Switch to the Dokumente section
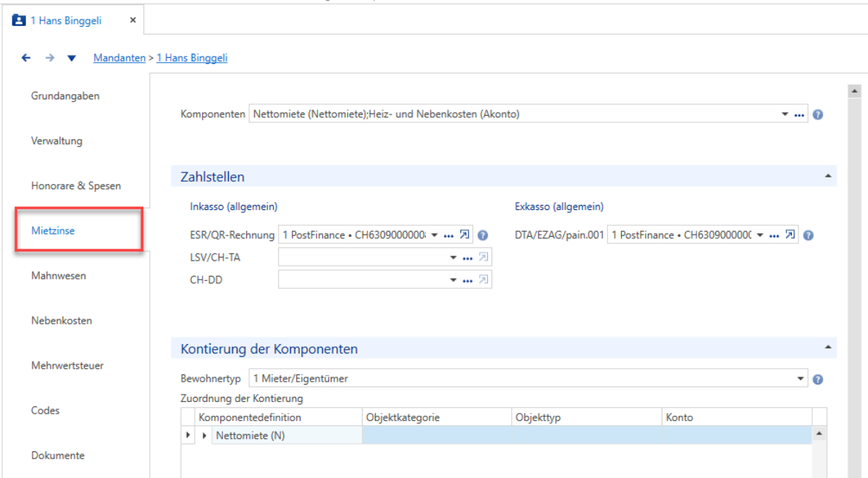 pyautogui.click(x=58, y=456)
